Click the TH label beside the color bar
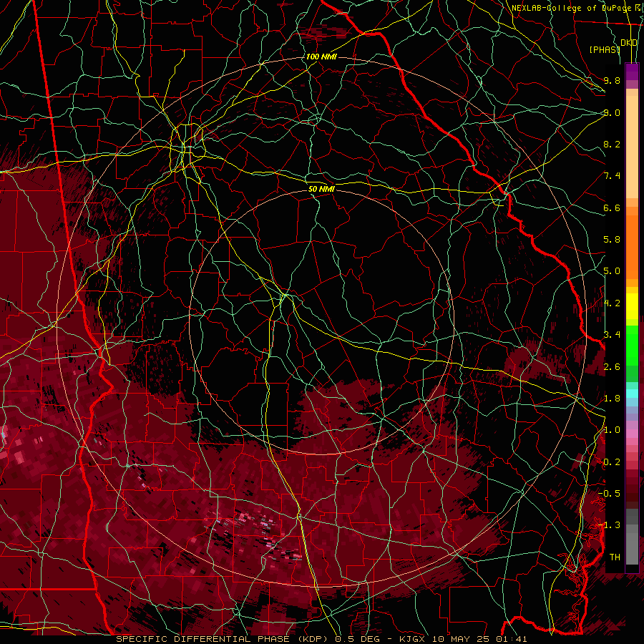The height and width of the screenshot is (644, 644). tap(615, 557)
